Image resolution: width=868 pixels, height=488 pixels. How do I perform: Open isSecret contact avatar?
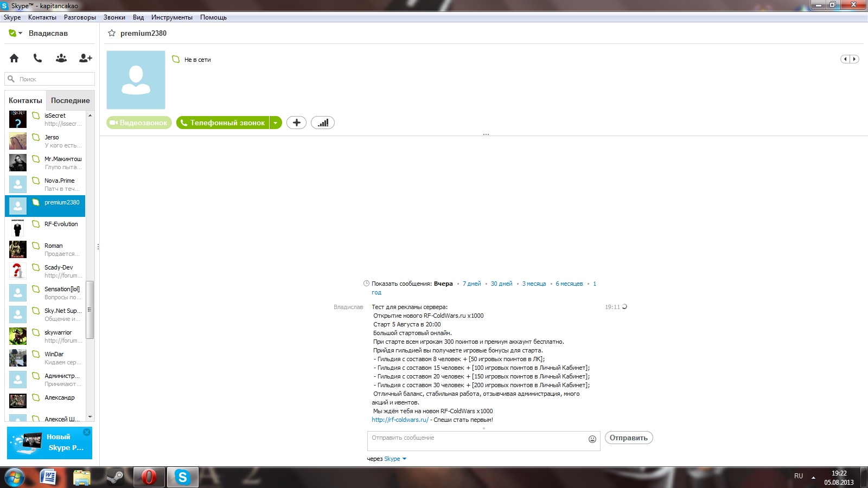point(18,119)
